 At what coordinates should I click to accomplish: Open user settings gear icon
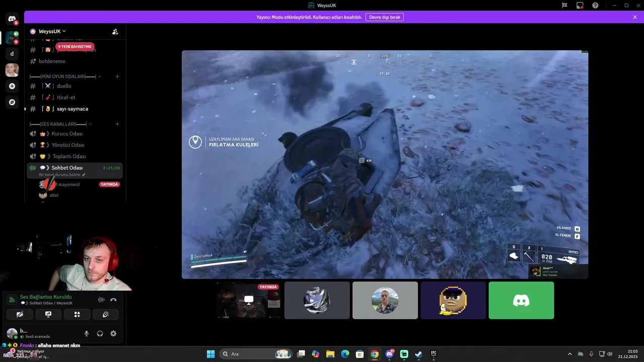[113, 333]
